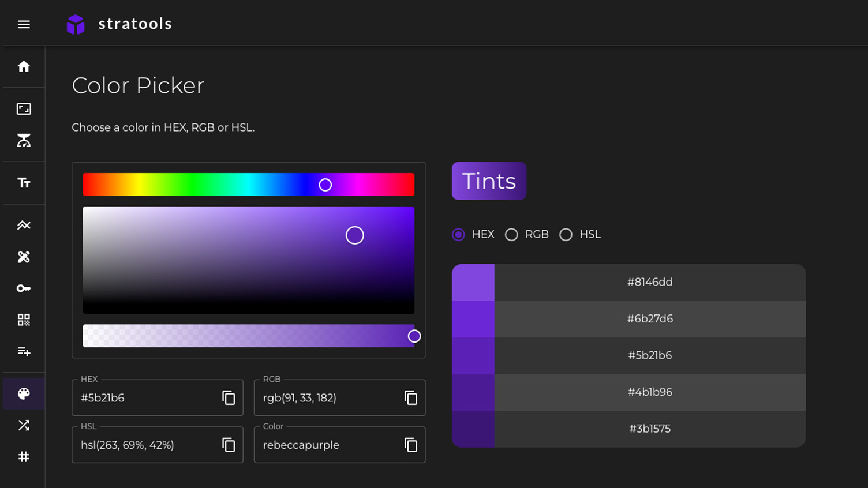Select the shuffle tool in the sidebar
Image resolution: width=868 pixels, height=488 pixels.
pos(23,425)
